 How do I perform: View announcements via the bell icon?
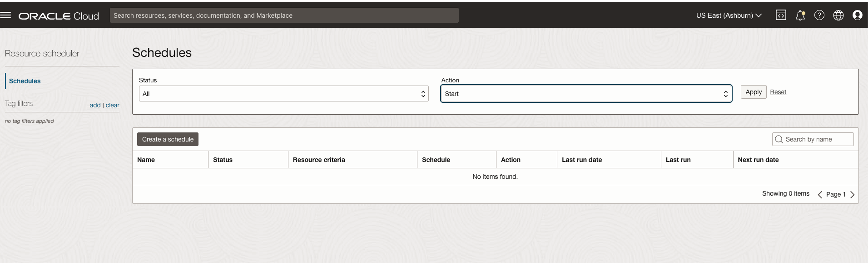tap(800, 15)
